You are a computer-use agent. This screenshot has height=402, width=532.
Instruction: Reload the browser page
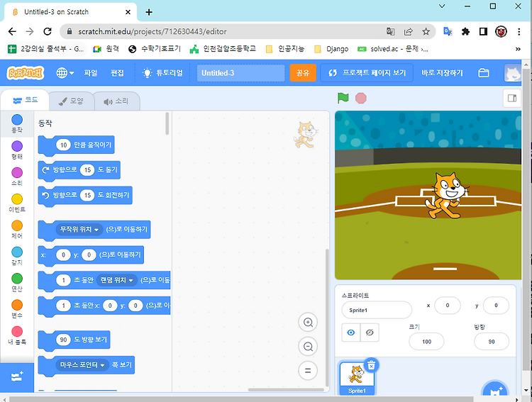coord(48,31)
